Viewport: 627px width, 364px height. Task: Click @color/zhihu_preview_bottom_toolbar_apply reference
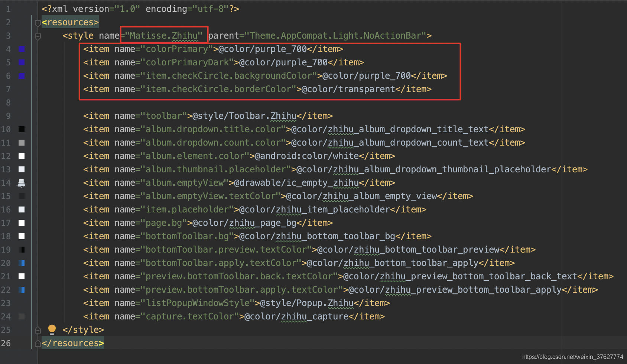coord(455,290)
